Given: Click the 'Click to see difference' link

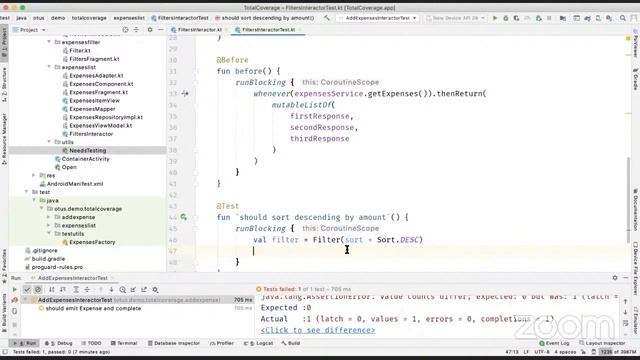Looking at the screenshot, I should tap(318, 330).
